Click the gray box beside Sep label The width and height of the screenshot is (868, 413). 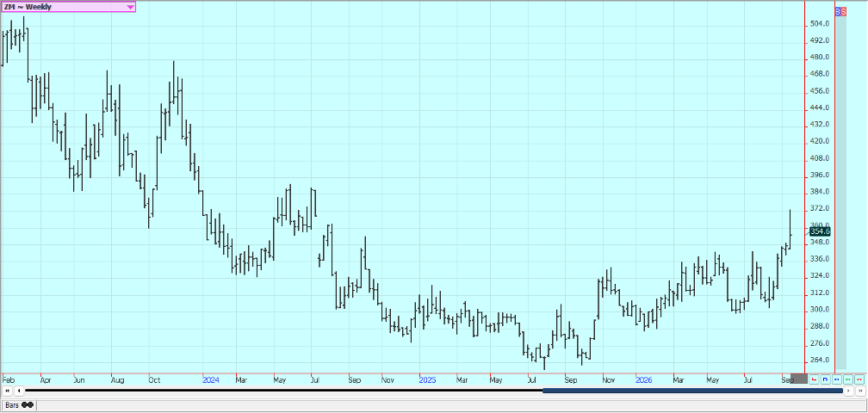[799, 379]
